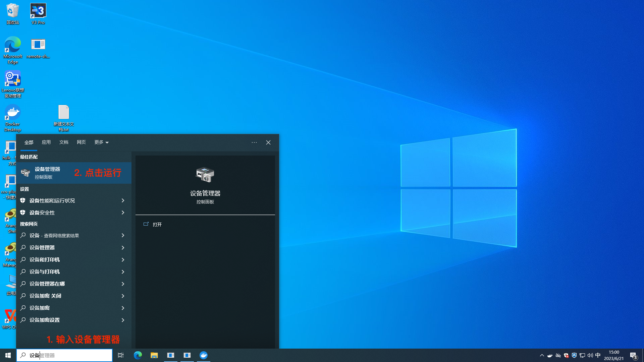644x362 pixels.
Task: Select the V3 Pro desktop shortcut
Action: coord(38,14)
